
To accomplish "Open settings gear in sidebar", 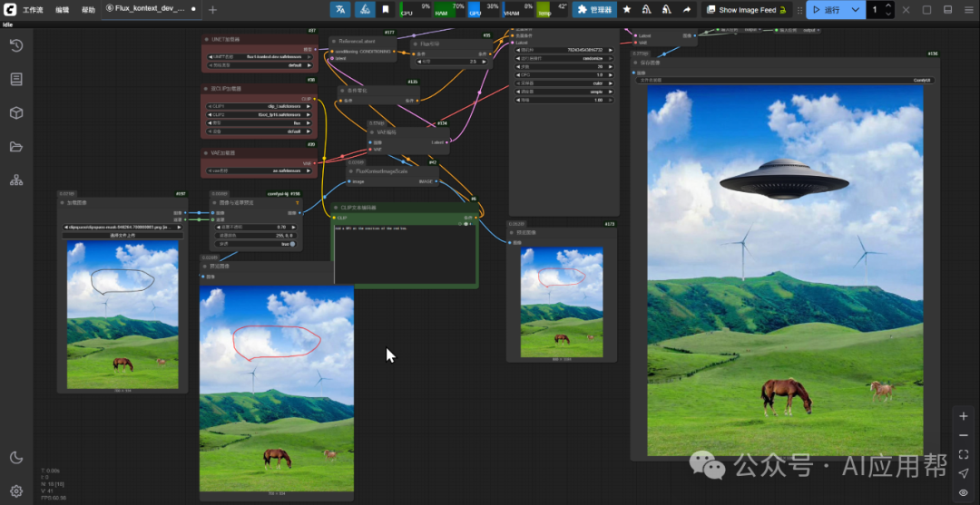I will [16, 490].
